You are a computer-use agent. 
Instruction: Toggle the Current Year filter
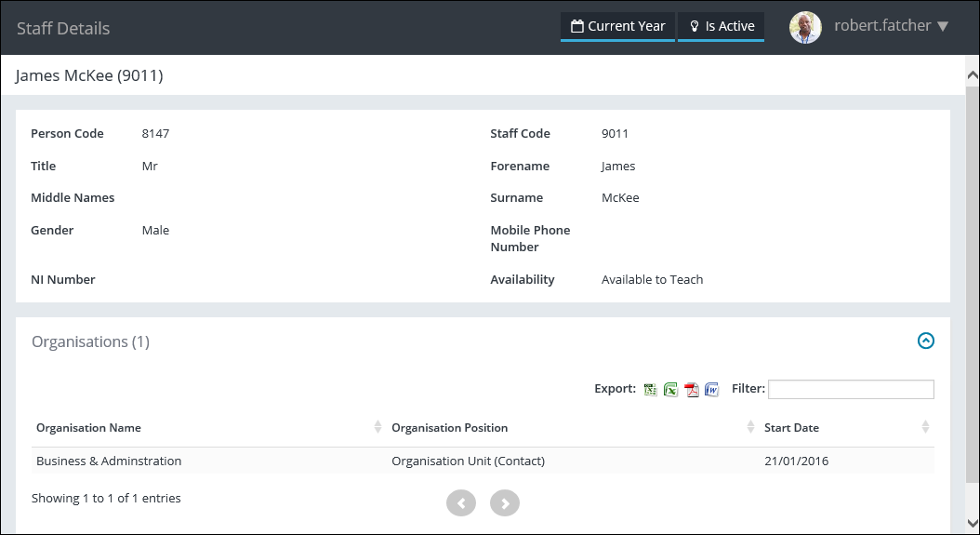[617, 26]
